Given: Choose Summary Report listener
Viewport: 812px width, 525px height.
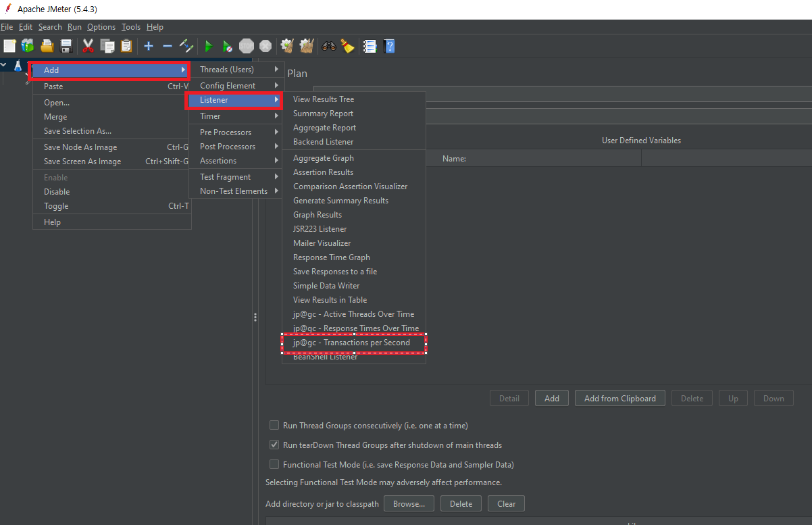Looking at the screenshot, I should [x=354, y=114].
